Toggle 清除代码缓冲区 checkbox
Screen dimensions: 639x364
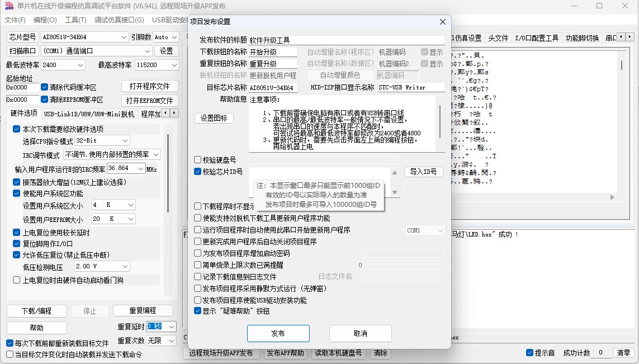[44, 87]
